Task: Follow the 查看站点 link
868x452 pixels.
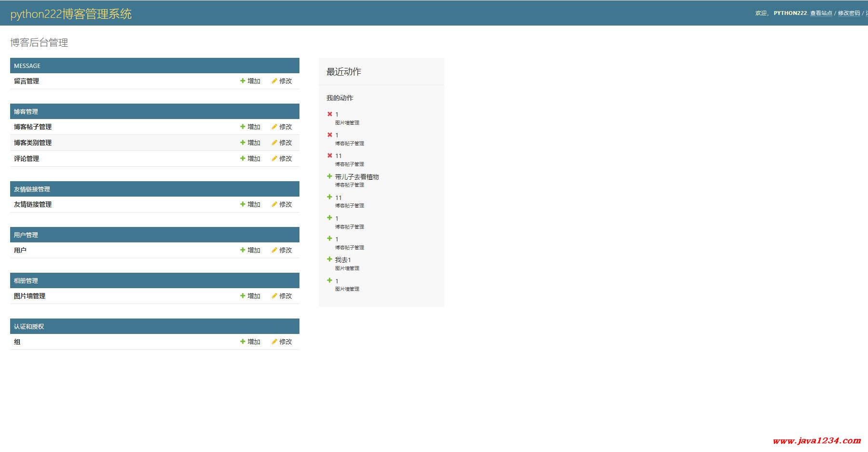Action: click(821, 13)
